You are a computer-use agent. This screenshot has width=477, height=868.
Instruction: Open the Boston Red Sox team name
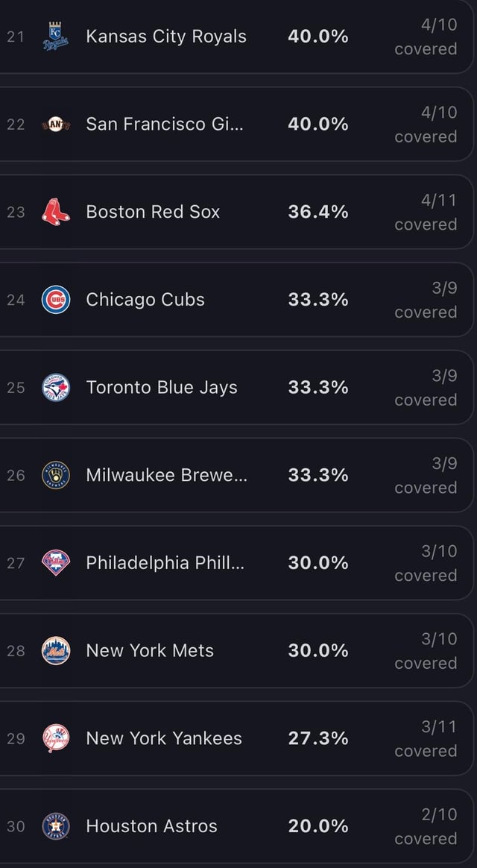(x=153, y=212)
